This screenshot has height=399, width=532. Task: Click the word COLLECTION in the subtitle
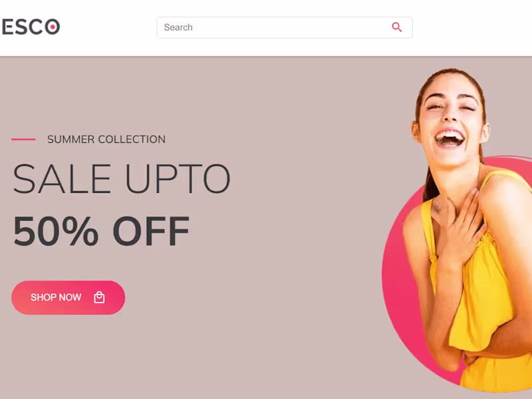click(132, 139)
